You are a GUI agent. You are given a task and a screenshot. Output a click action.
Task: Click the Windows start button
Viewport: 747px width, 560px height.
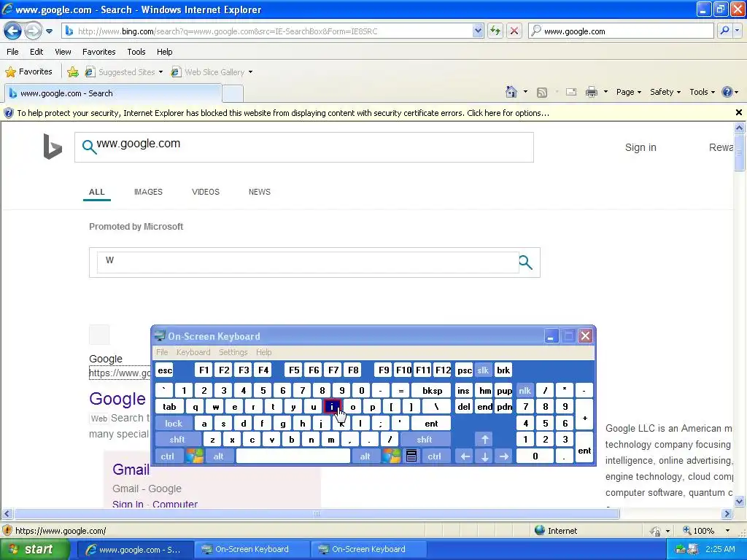point(35,550)
